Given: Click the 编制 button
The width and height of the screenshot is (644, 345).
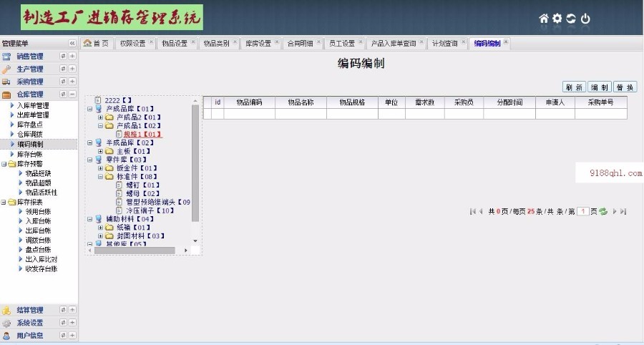Looking at the screenshot, I should coord(600,87).
